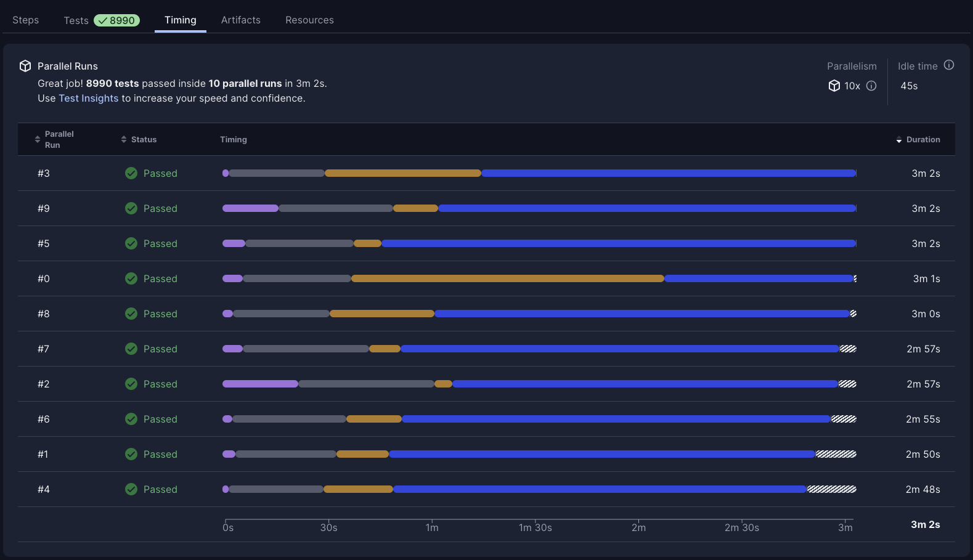Screen dimensions: 973x560
Task: Click the 3m 0s duration of run #8
Action: tap(926, 314)
